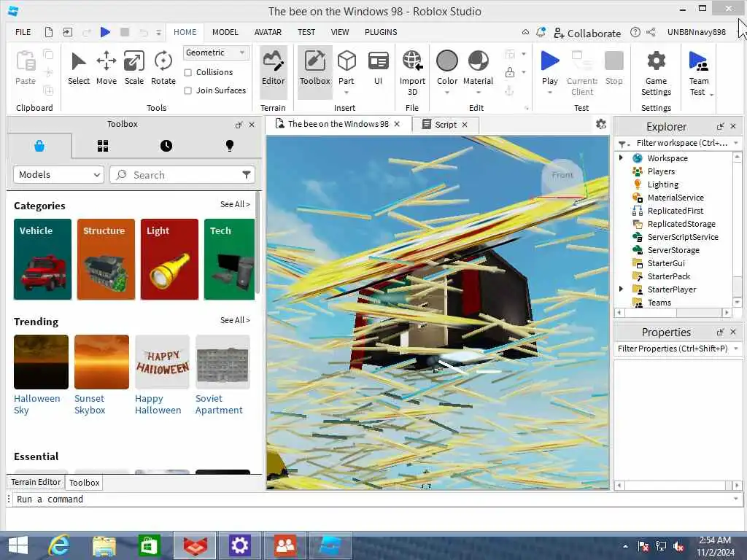The image size is (747, 560).
Task: Click the quick-access Play arrow
Action: pos(105,32)
